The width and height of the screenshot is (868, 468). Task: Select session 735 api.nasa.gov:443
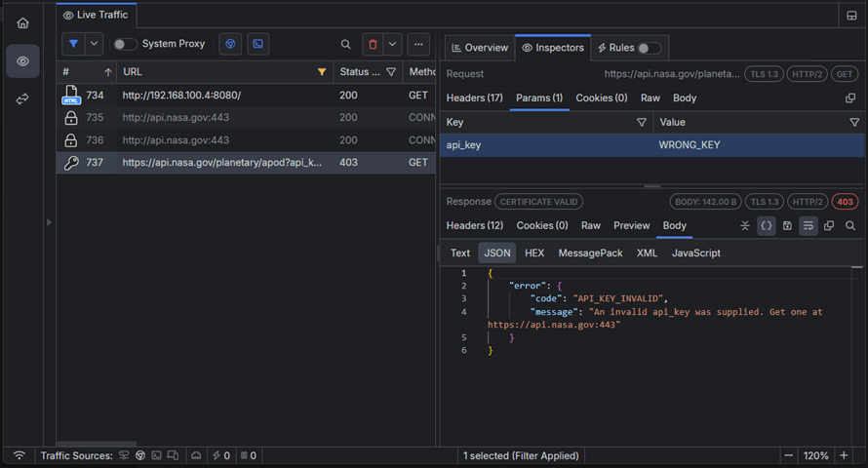[x=246, y=117]
